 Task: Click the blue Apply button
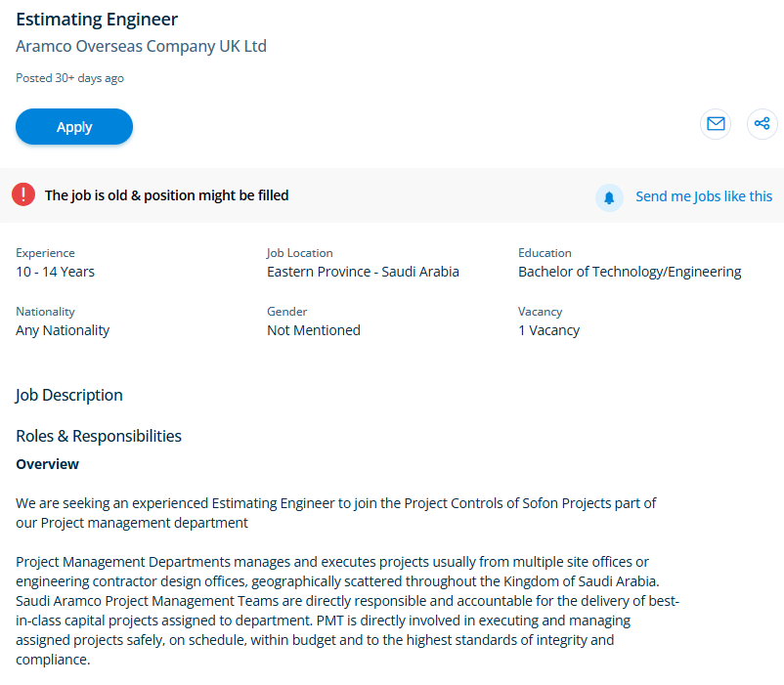[74, 127]
